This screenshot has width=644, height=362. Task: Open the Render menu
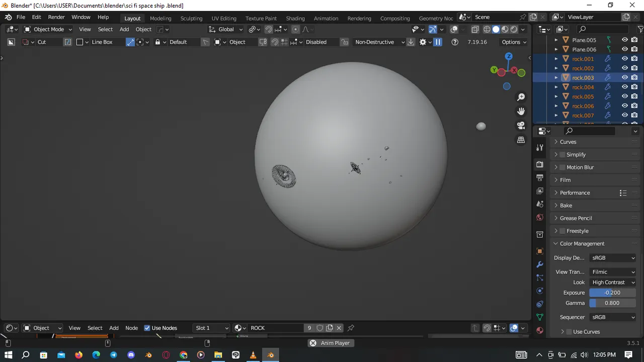(56, 17)
